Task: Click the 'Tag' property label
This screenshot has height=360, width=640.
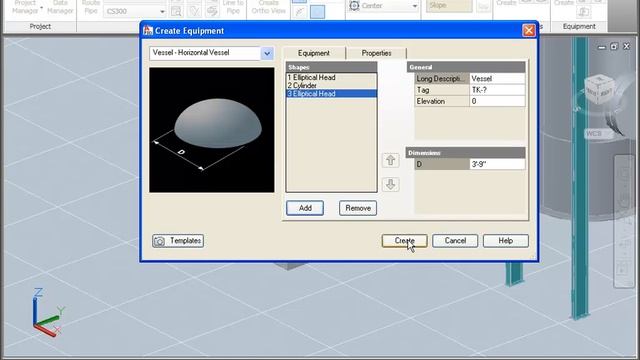Action: (442, 90)
